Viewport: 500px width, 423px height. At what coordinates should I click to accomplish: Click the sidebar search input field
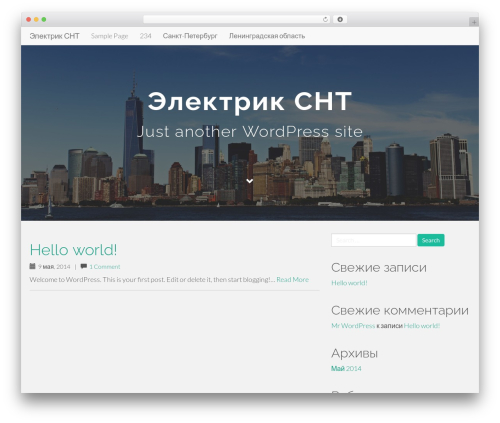[374, 240]
